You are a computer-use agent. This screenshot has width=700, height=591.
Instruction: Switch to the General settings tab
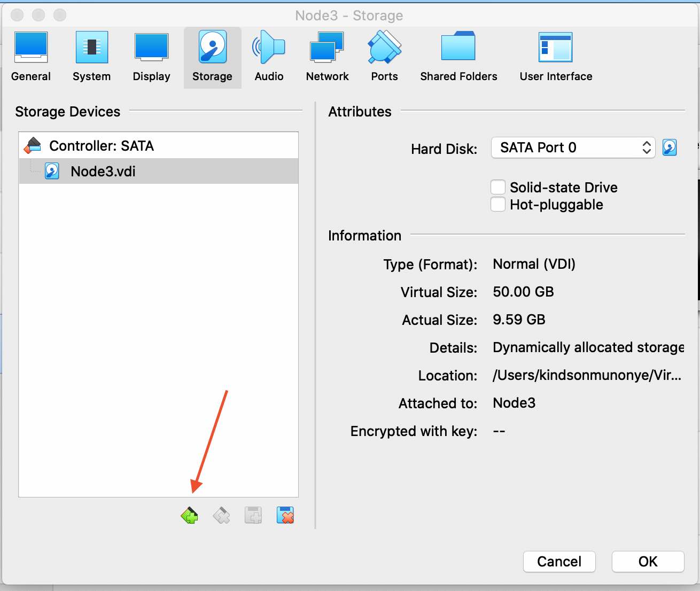[31, 57]
